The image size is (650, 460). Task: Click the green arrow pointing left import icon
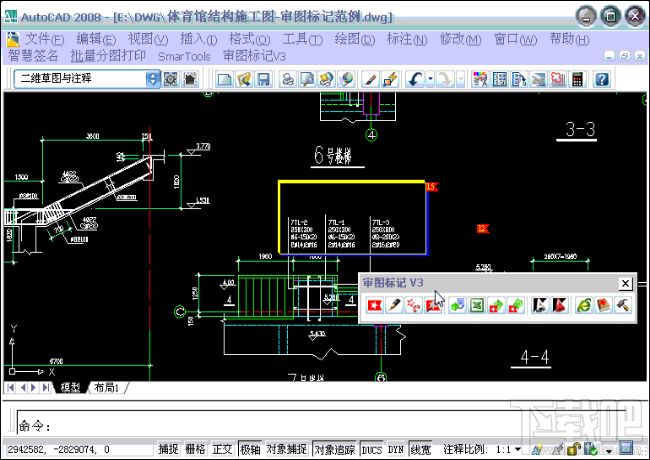point(516,305)
